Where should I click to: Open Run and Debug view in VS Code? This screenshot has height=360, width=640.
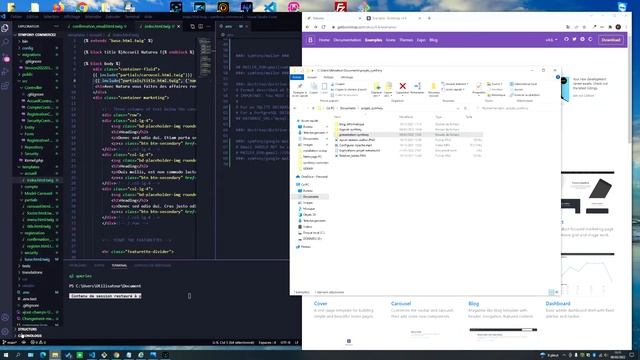pos(5,72)
